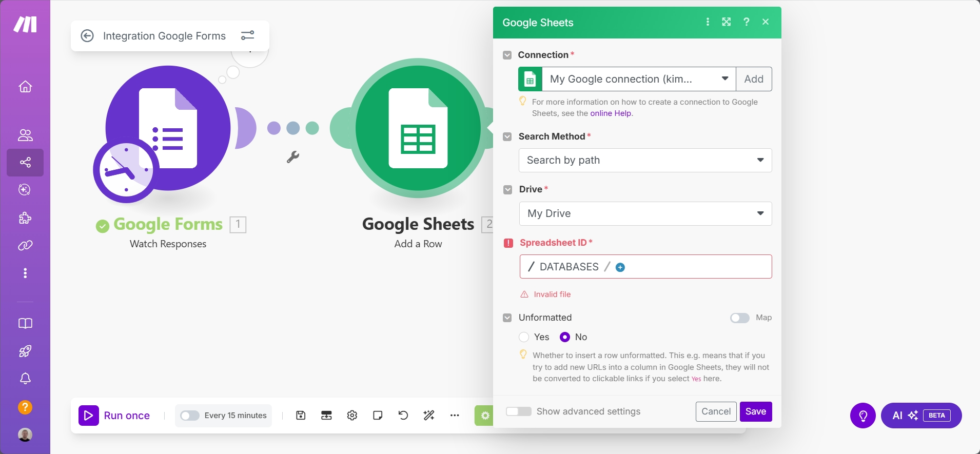980x454 pixels.
Task: Open the Connections link icon
Action: pos(25,246)
